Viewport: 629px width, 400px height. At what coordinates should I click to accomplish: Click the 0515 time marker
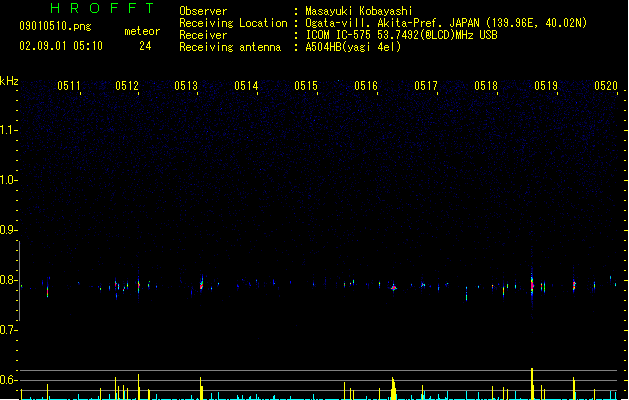point(306,86)
